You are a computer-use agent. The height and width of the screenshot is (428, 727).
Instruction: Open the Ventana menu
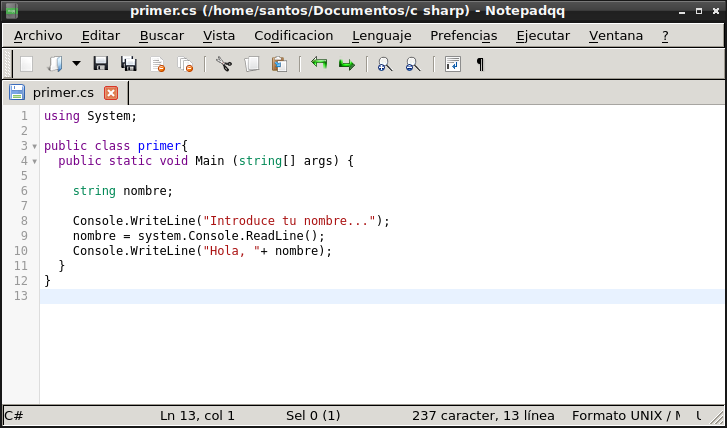[616, 36]
